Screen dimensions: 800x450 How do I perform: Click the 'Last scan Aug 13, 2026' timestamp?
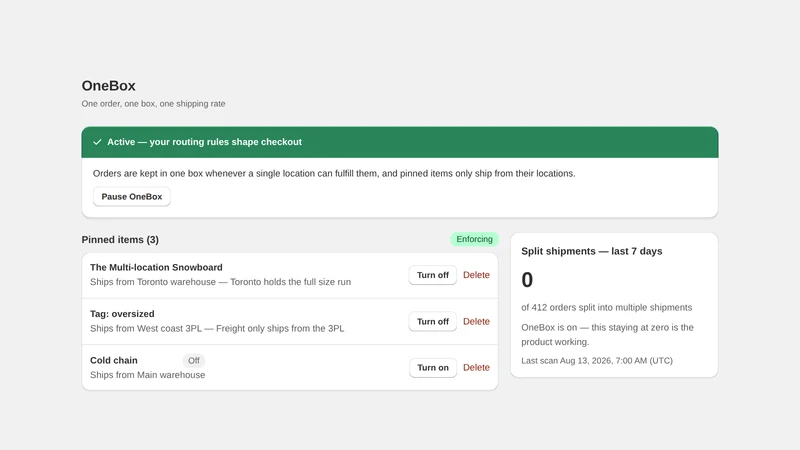click(597, 361)
